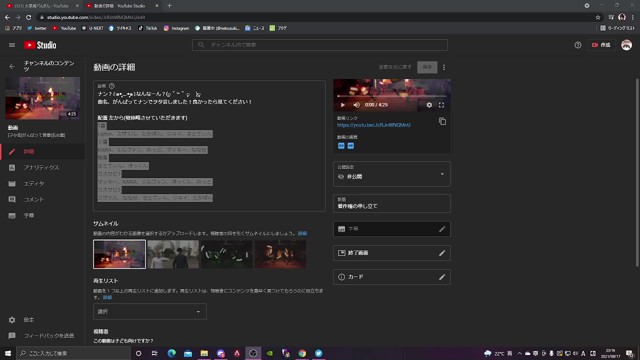This screenshot has height=360, width=640.
Task: Mute the preview with the speaker icon
Action: [356, 105]
